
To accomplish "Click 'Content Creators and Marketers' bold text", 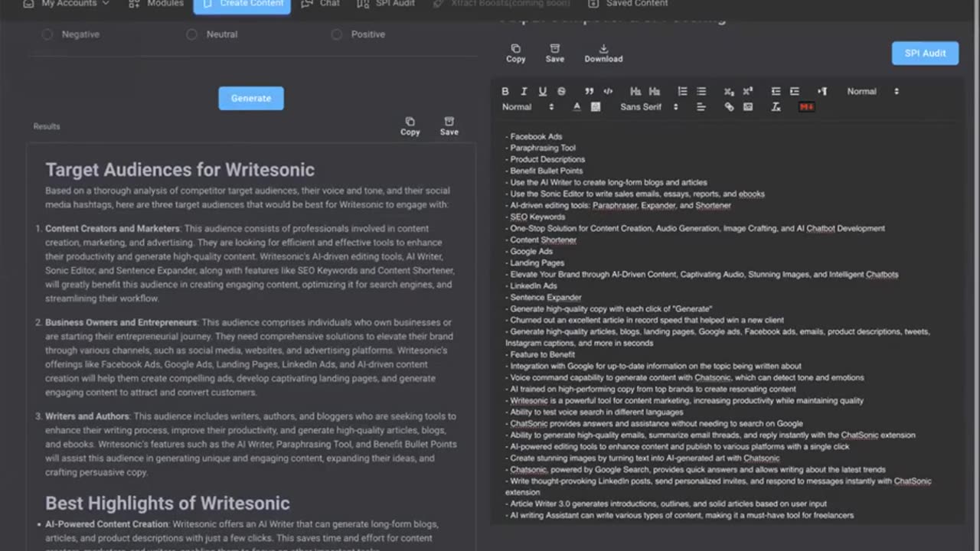I will (x=112, y=229).
